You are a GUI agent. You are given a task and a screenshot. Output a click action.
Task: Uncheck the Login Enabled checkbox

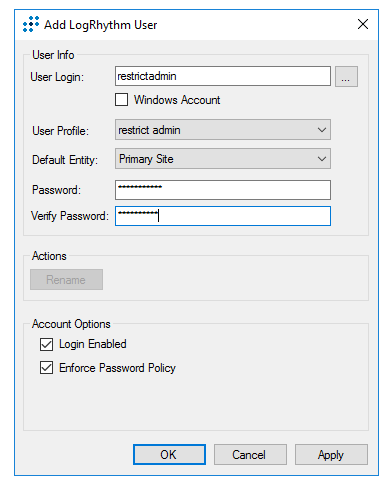[x=46, y=344]
